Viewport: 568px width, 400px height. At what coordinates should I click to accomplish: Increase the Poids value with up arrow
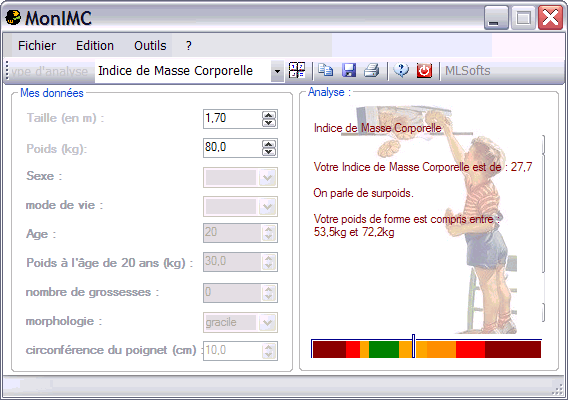[x=268, y=144]
